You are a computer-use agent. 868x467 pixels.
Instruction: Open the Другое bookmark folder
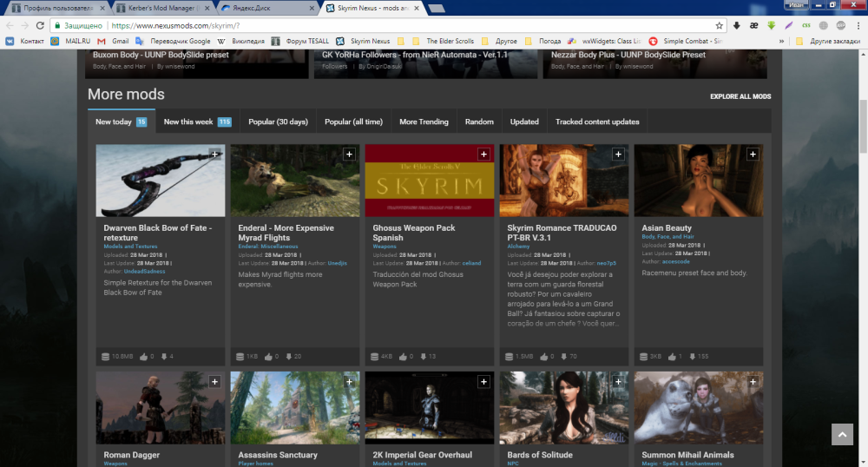tap(499, 41)
